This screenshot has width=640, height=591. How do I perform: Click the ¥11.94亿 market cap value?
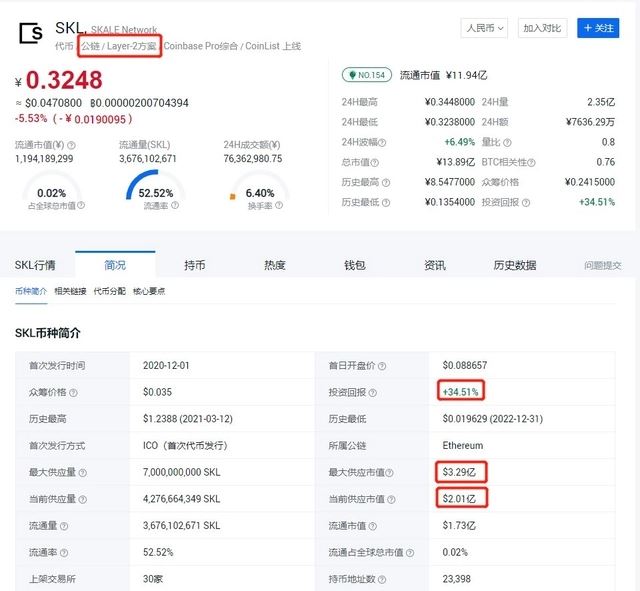pos(467,75)
